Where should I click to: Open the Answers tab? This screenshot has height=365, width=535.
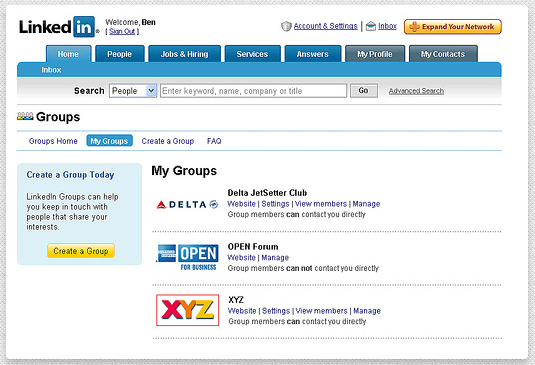tap(313, 54)
